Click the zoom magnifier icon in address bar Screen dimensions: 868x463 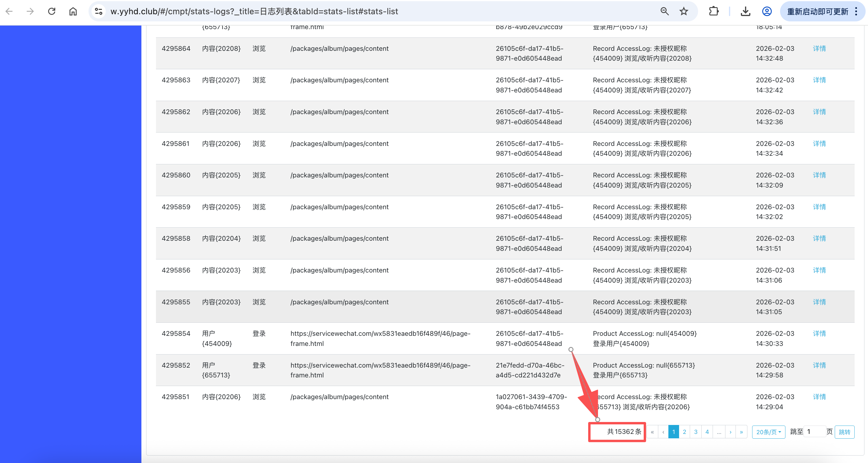click(664, 12)
